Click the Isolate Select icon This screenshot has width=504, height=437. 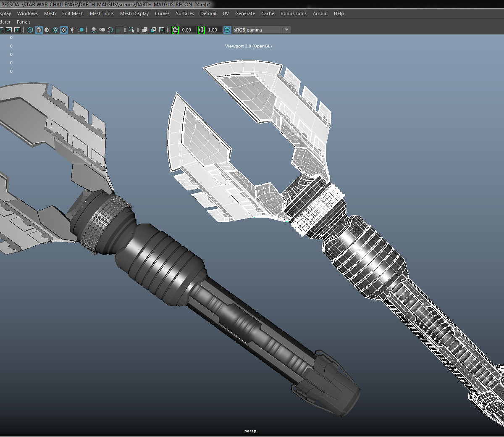point(132,30)
